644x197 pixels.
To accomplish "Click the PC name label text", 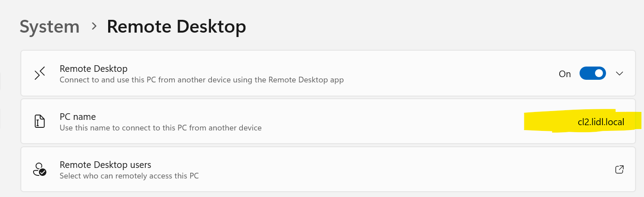I will pyautogui.click(x=78, y=117).
